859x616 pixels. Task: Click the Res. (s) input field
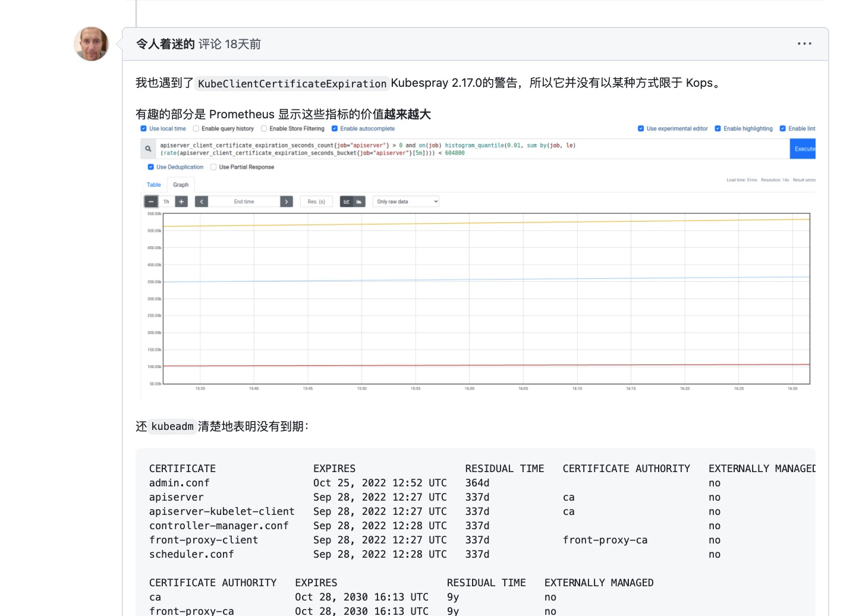tap(316, 202)
